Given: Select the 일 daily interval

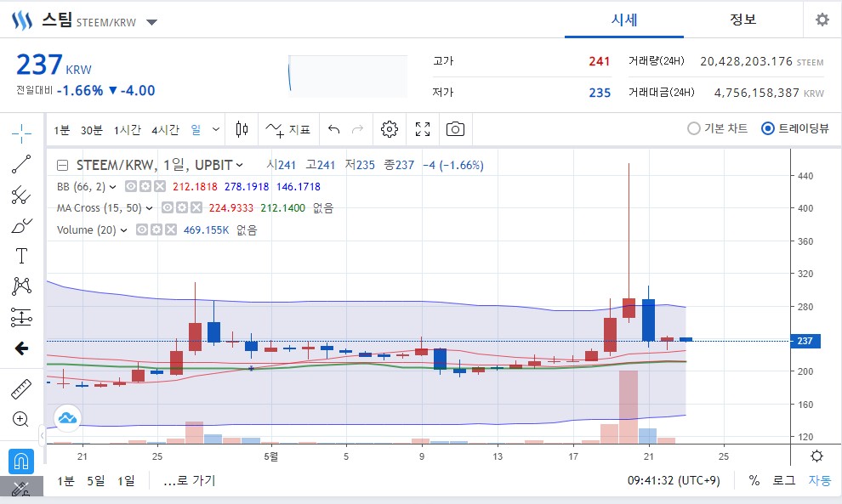Looking at the screenshot, I should pyautogui.click(x=196, y=130).
